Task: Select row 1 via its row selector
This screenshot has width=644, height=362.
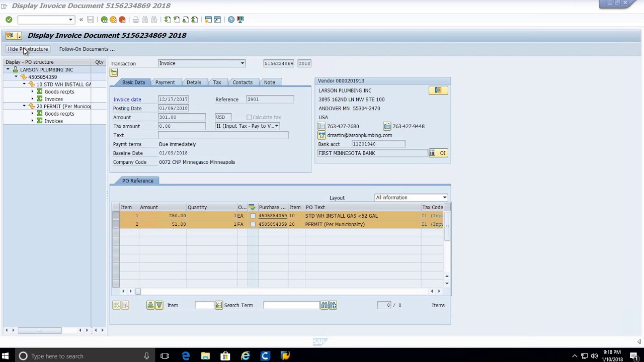Action: [116, 216]
